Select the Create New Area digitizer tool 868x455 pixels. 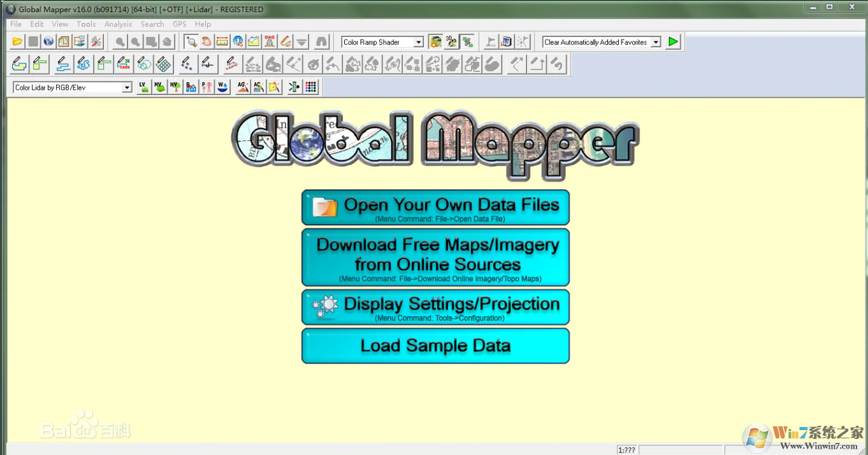point(18,64)
